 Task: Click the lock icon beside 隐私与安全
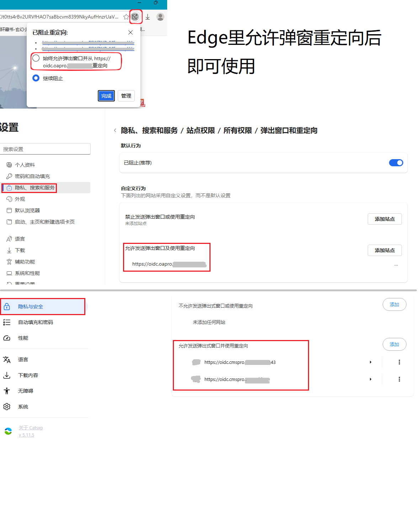(7, 306)
